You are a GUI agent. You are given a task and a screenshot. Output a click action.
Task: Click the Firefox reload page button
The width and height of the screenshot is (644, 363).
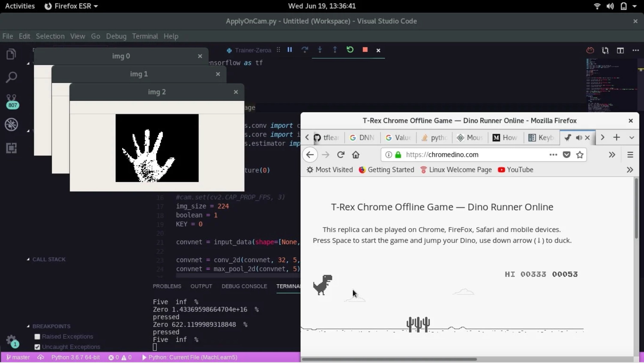click(x=340, y=155)
